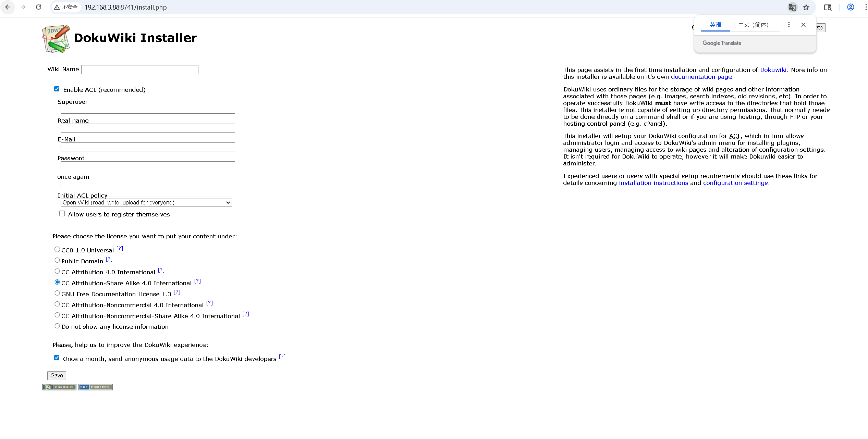The height and width of the screenshot is (439, 868).
Task: Bookmark this page with star icon
Action: click(806, 7)
